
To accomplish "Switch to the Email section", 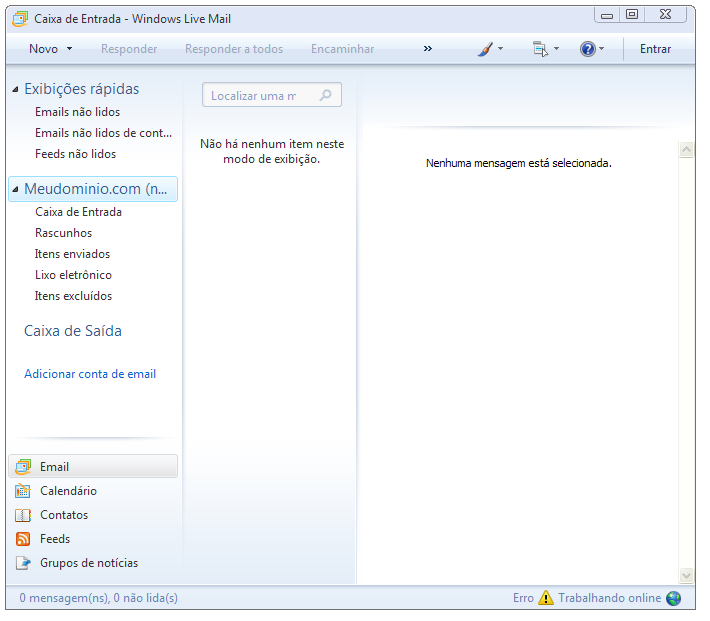I will click(93, 467).
